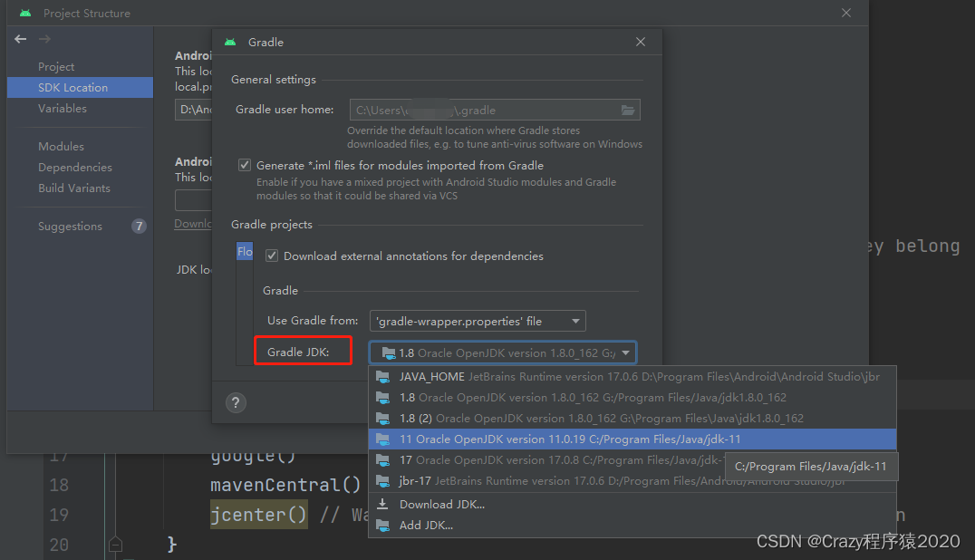Collapse the Gradle JDK dropdown arrow

(625, 353)
